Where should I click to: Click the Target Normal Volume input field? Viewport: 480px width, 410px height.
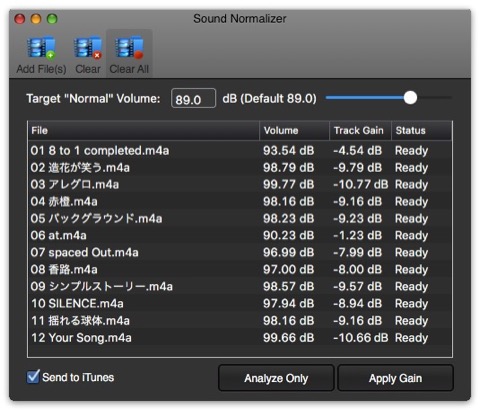pyautogui.click(x=193, y=98)
